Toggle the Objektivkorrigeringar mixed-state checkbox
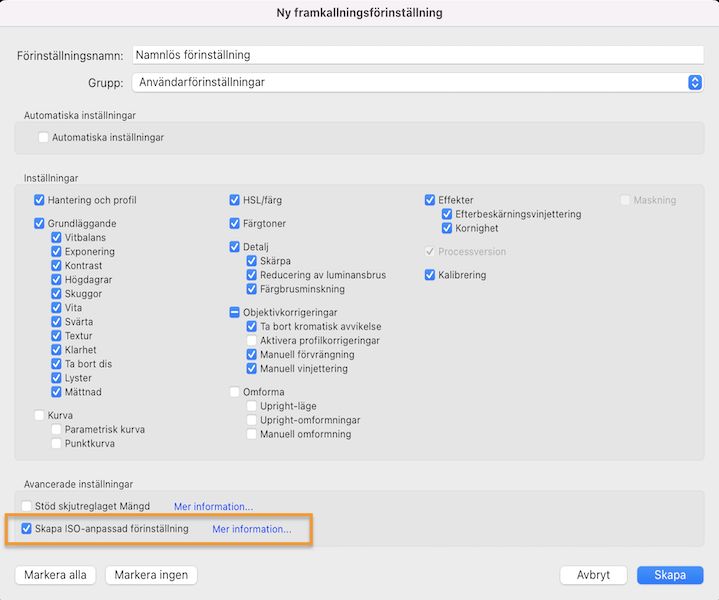Viewport: 719px width, 600px height. [x=235, y=312]
